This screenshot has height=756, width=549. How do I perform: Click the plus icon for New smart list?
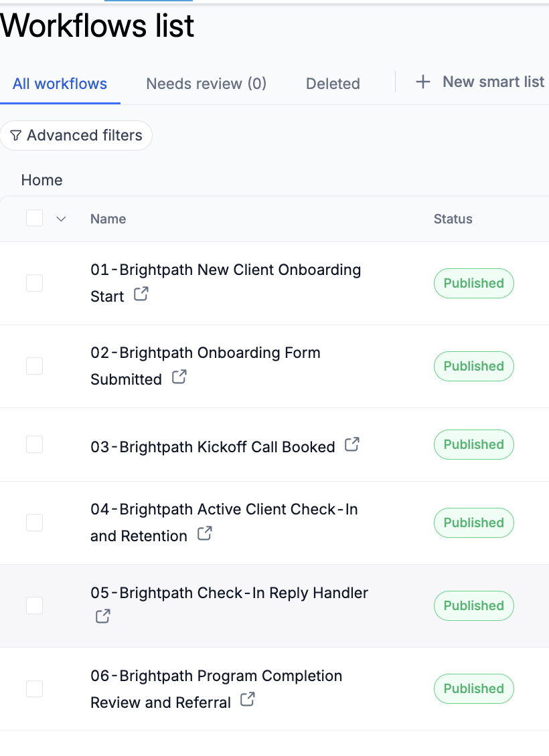point(423,82)
